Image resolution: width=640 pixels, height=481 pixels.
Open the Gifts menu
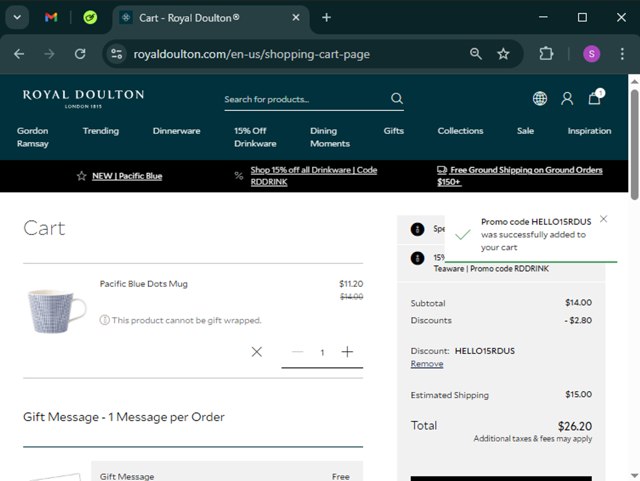pyautogui.click(x=393, y=131)
